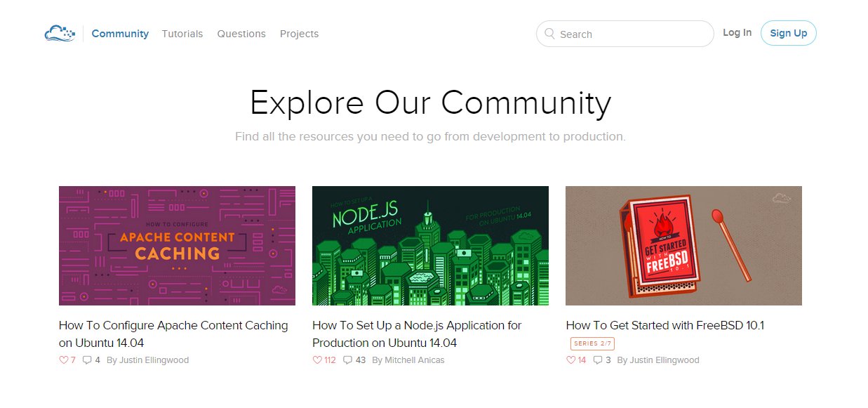This screenshot has height=408, width=868.
Task: Click the search magnifier icon
Action: tap(550, 34)
